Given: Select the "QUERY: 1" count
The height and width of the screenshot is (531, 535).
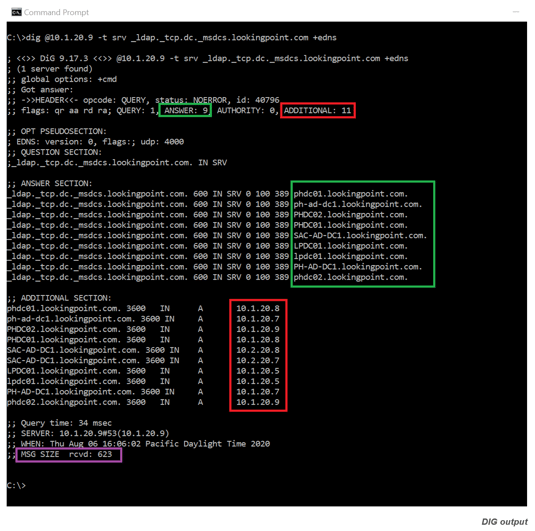Looking at the screenshot, I should (136, 111).
